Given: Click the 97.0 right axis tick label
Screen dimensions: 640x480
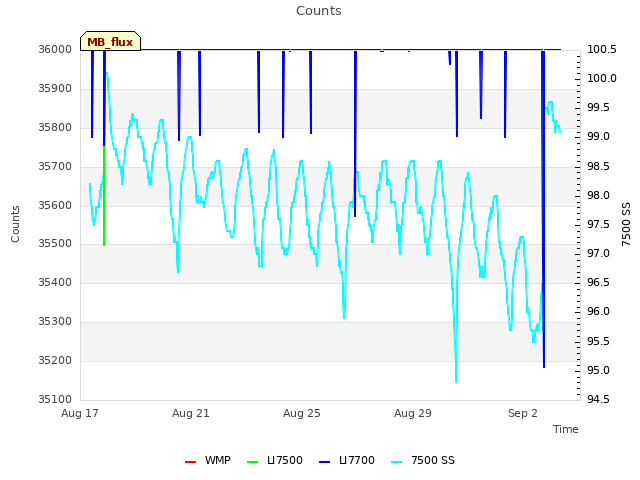Looking at the screenshot, I should [x=598, y=253].
